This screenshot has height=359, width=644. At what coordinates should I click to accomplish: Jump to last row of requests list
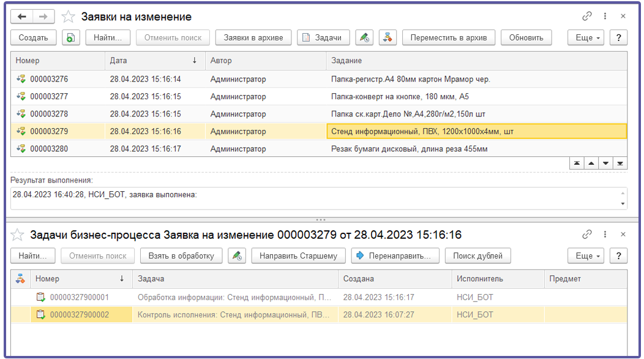pyautogui.click(x=620, y=163)
